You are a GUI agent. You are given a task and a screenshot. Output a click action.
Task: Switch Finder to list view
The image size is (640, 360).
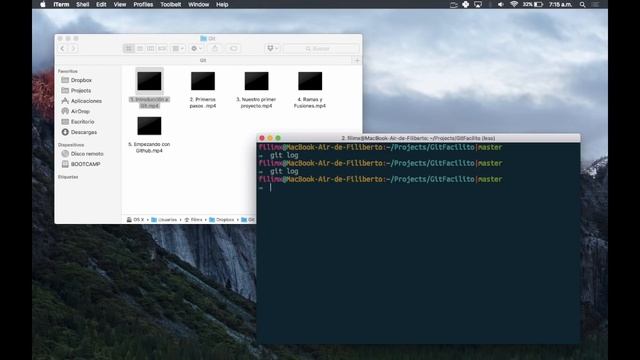tap(140, 49)
